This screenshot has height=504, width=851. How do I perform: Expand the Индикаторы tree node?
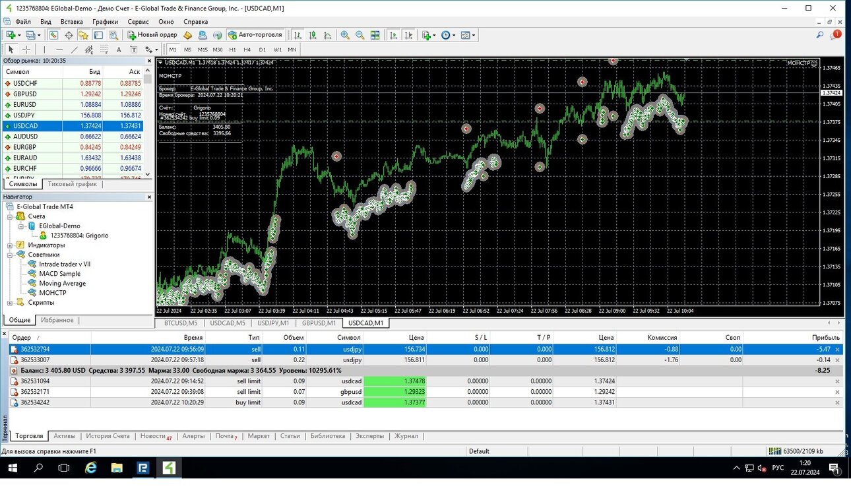tap(11, 245)
